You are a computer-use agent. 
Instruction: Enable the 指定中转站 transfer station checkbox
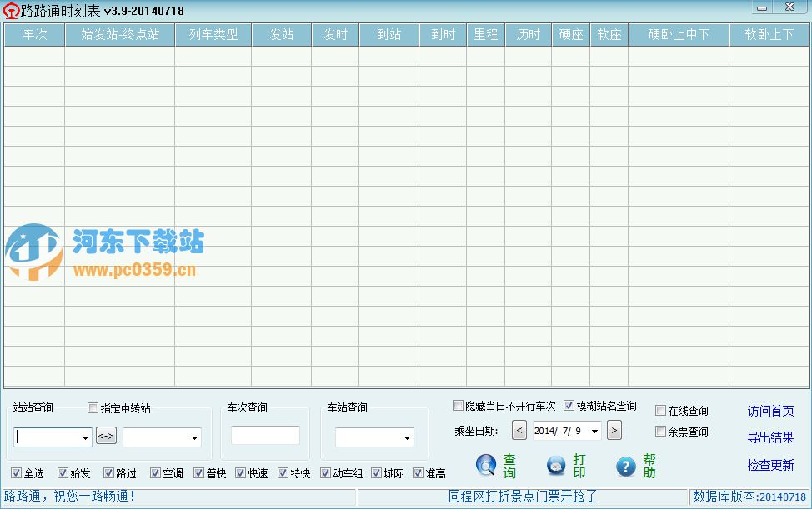93,407
